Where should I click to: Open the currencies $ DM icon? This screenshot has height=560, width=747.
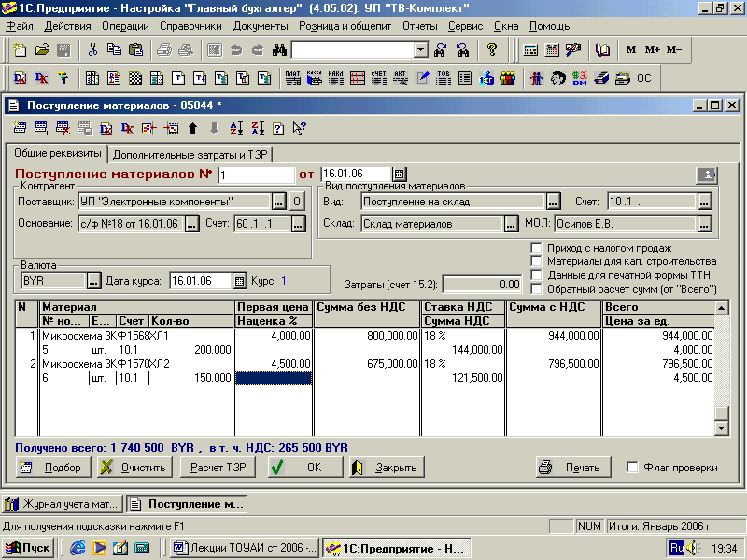pos(580,77)
